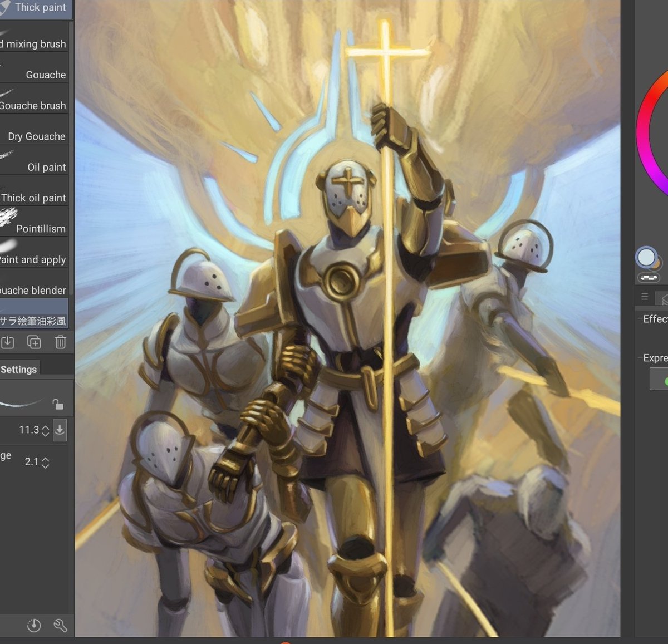Image resolution: width=668 pixels, height=644 pixels.
Task: Select the Pointillism brush
Action: (x=34, y=222)
